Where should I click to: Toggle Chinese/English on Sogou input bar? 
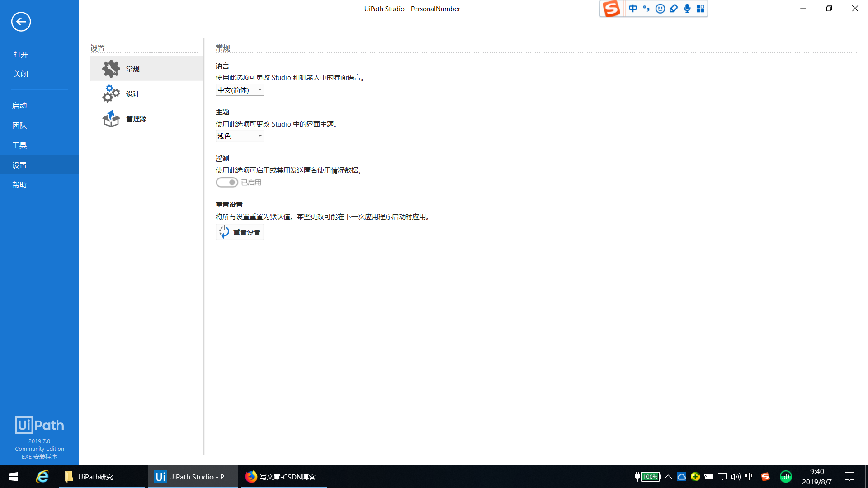click(632, 8)
